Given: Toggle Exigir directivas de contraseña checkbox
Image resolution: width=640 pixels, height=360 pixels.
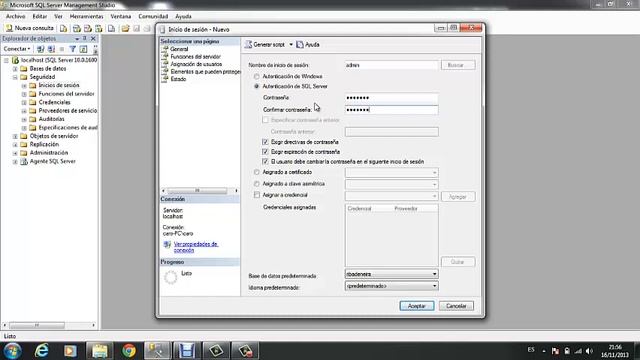Looking at the screenshot, I should [265, 142].
